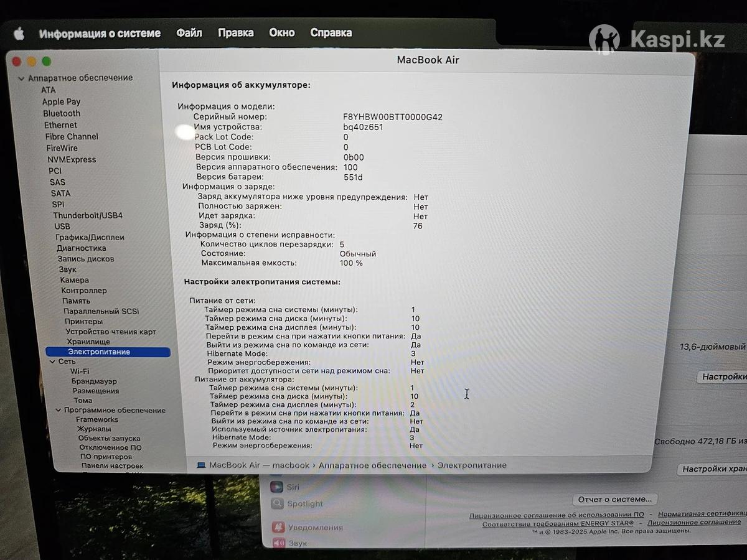Select Контроллер in the sidebar

pos(84,291)
